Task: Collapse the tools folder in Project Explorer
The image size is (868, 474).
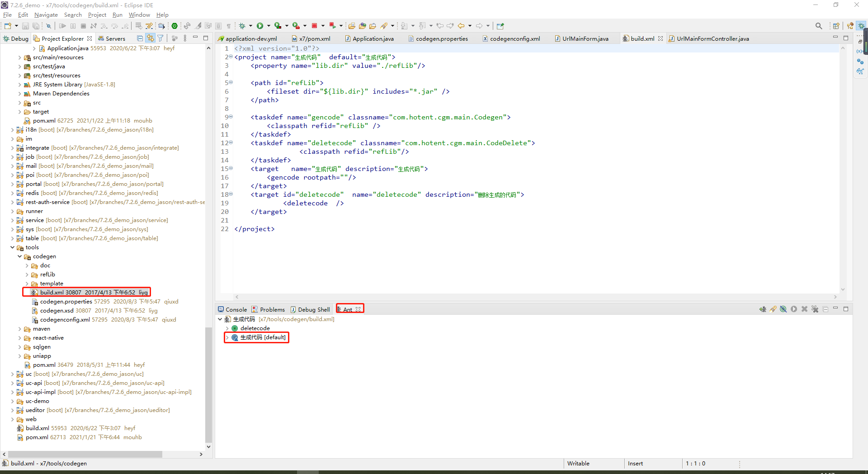Action: [x=12, y=247]
